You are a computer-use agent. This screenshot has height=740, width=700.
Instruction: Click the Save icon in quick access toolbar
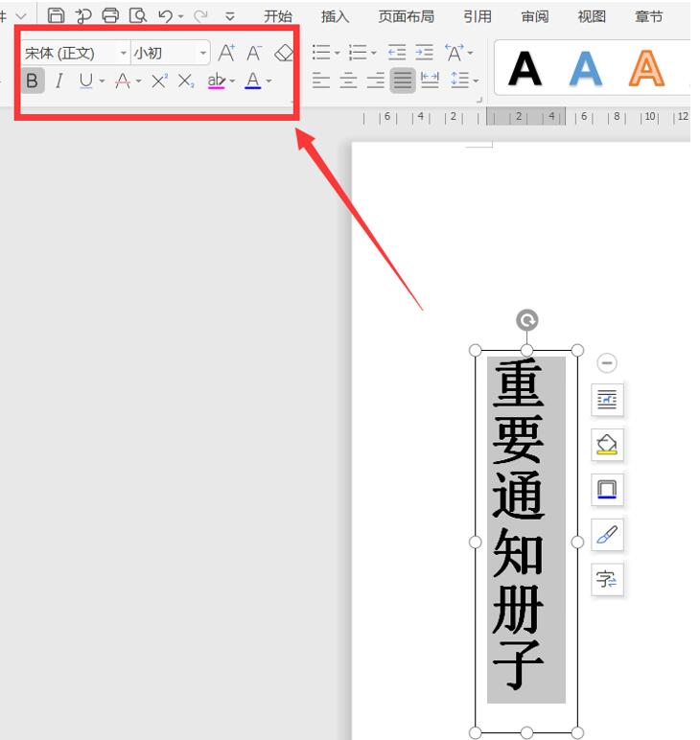tap(56, 15)
